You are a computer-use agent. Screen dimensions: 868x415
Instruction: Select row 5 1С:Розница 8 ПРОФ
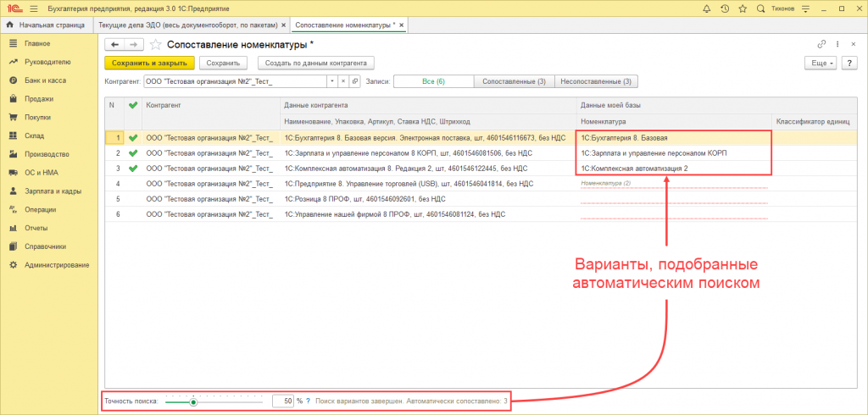(x=428, y=199)
